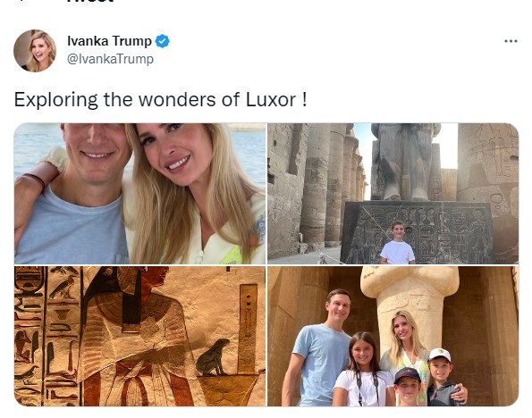Select the tweet text about Luxor
This screenshot has width=532, height=418.
(x=160, y=100)
